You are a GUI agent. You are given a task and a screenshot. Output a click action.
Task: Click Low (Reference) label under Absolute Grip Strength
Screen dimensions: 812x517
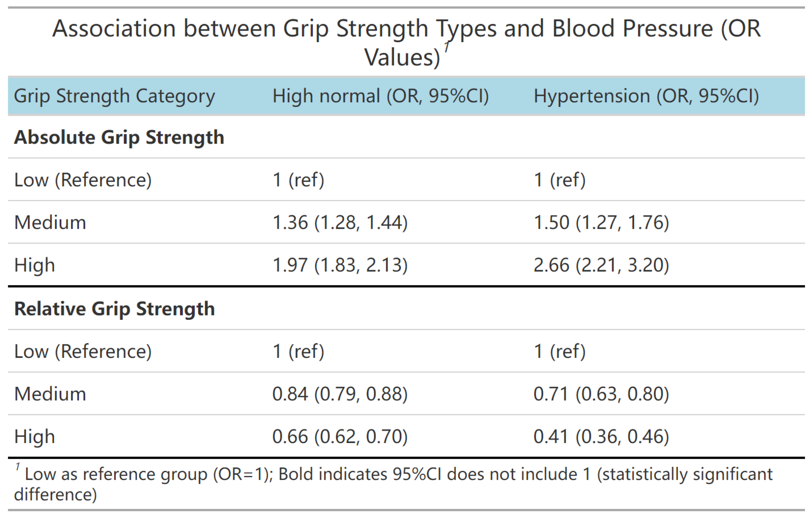tap(83, 180)
